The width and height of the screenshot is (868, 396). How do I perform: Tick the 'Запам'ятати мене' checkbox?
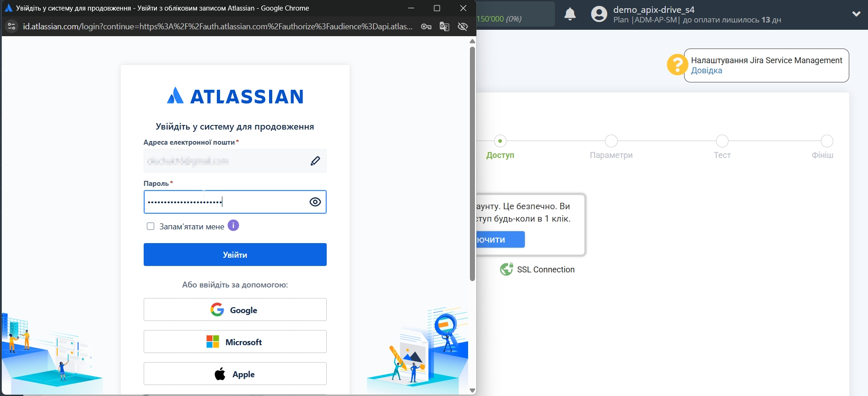(x=151, y=226)
